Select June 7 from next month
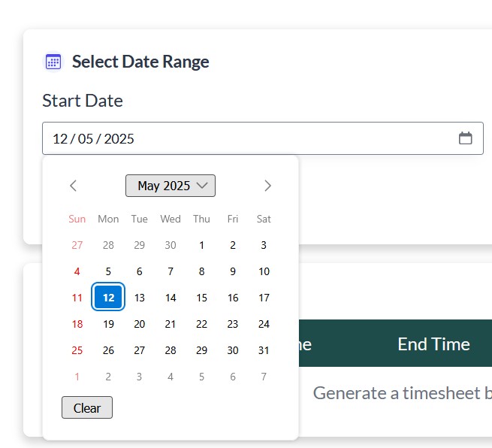 tap(264, 377)
